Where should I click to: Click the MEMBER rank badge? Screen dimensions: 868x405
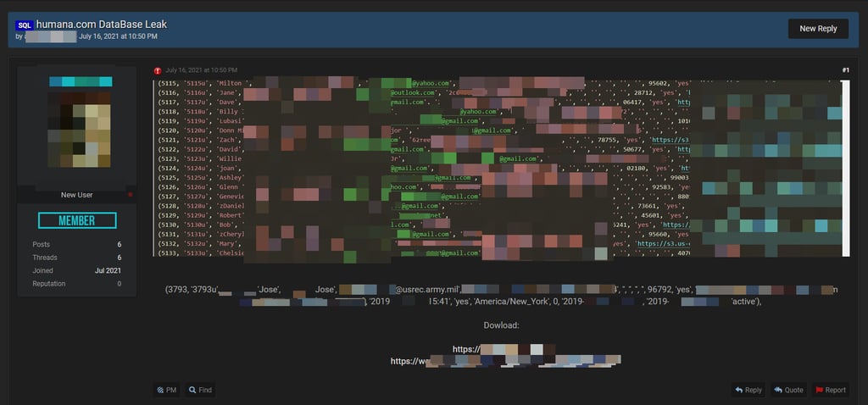click(77, 220)
